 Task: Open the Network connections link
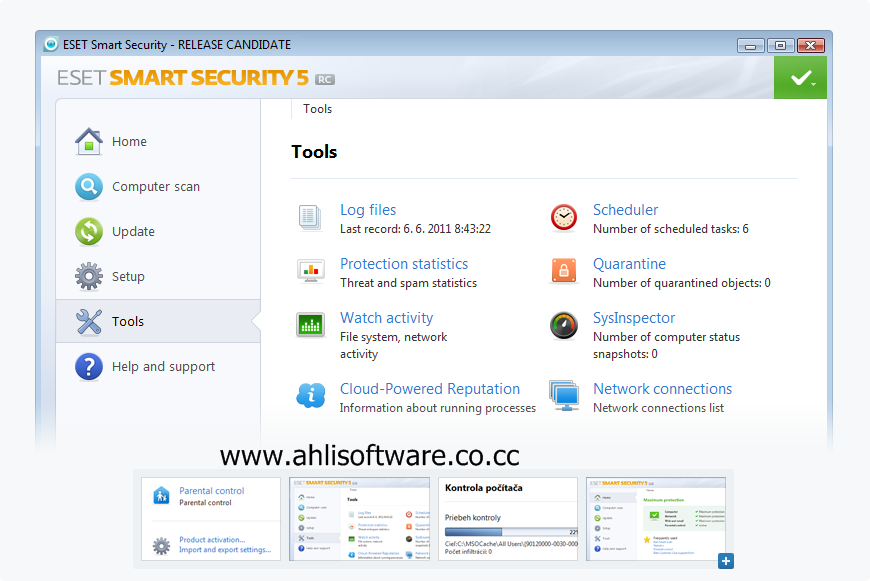point(662,388)
